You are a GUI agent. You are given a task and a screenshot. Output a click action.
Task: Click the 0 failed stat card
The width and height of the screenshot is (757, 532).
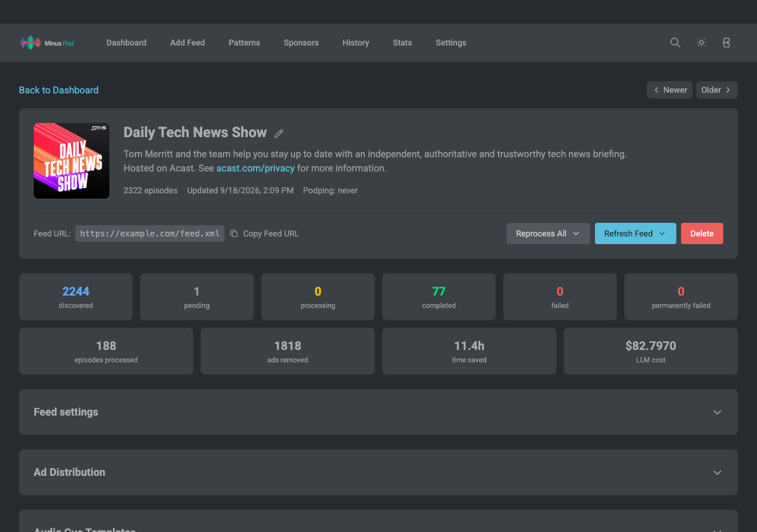(560, 297)
